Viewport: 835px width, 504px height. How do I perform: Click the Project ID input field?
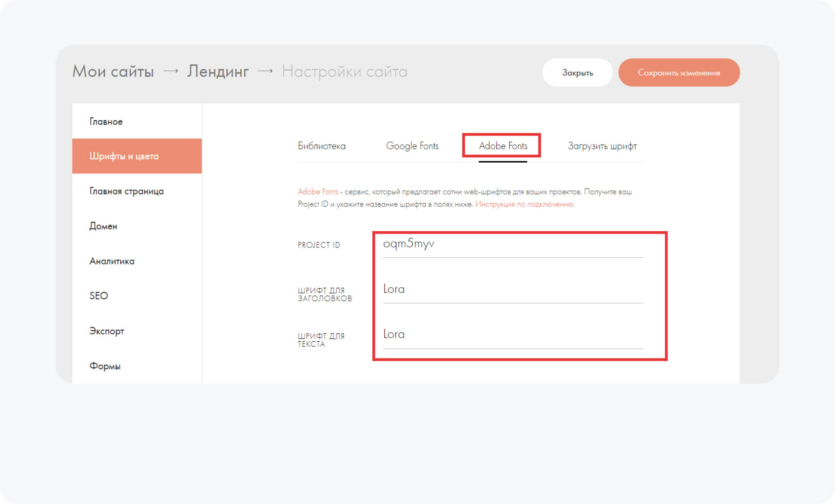click(x=512, y=244)
